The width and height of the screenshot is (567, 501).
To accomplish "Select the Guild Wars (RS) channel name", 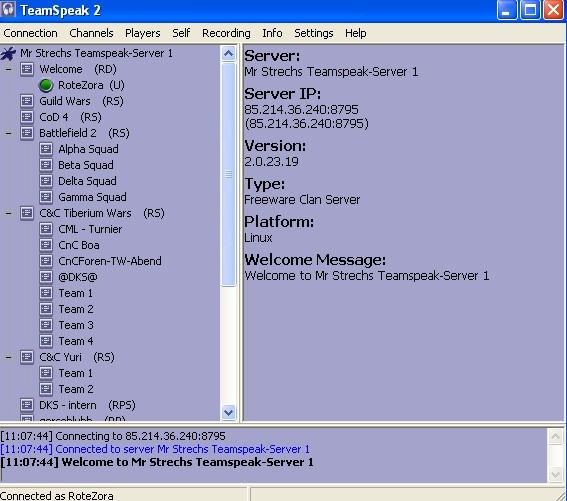I will tap(81, 101).
